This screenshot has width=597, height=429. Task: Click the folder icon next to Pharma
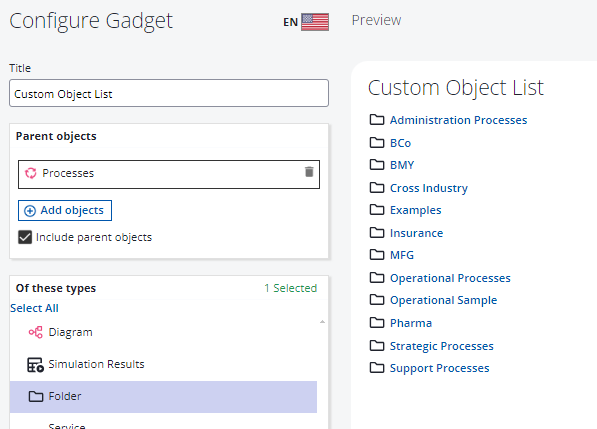point(377,323)
